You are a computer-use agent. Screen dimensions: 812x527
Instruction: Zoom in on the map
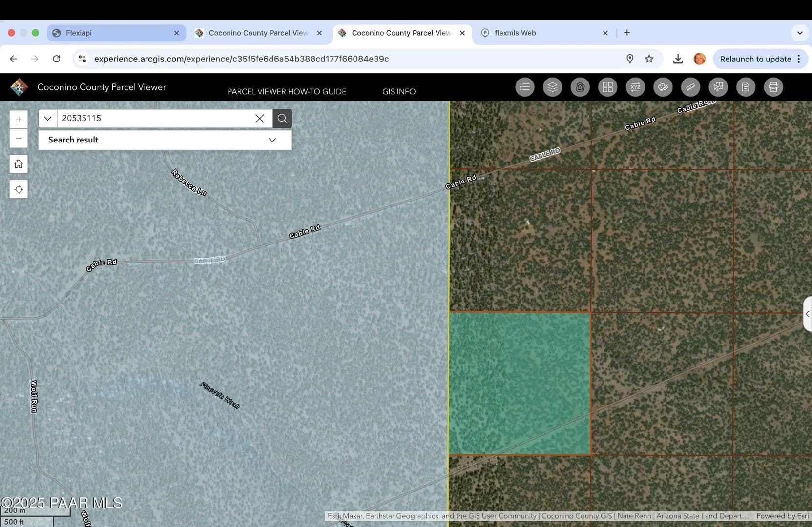click(19, 120)
